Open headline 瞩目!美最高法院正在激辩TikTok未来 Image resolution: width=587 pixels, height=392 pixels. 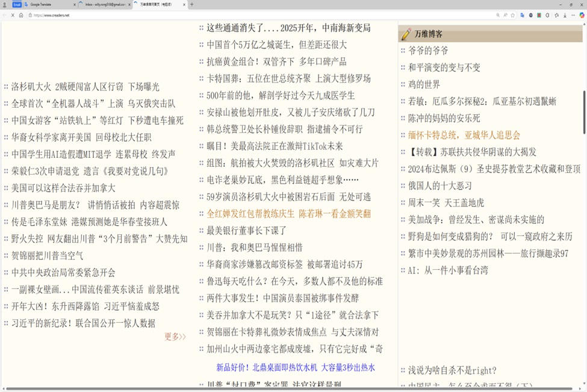[275, 146]
